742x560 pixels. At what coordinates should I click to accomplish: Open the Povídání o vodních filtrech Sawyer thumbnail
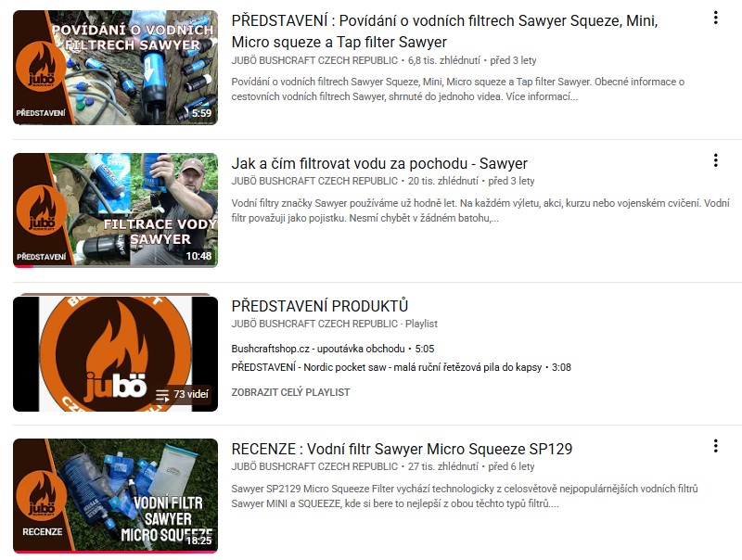pyautogui.click(x=115, y=68)
